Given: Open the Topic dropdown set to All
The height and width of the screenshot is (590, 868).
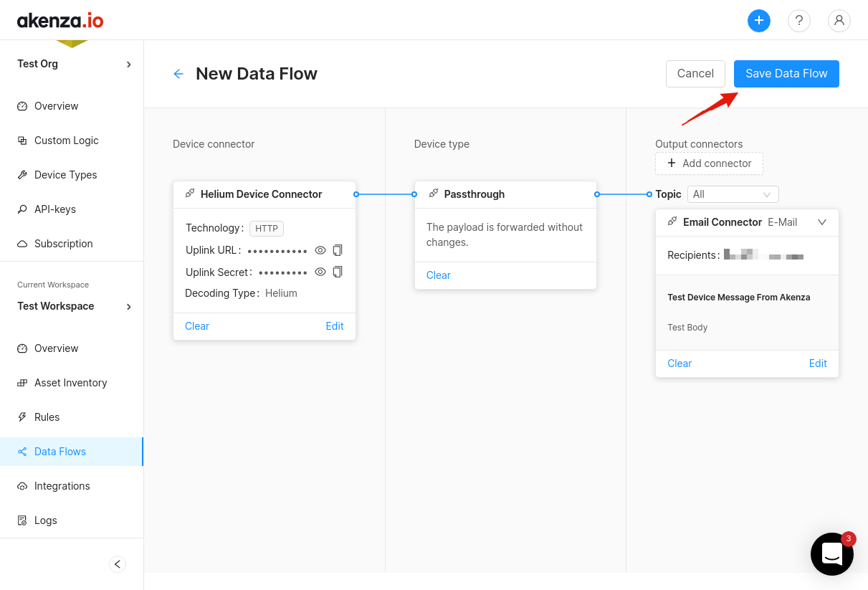Looking at the screenshot, I should 733,194.
